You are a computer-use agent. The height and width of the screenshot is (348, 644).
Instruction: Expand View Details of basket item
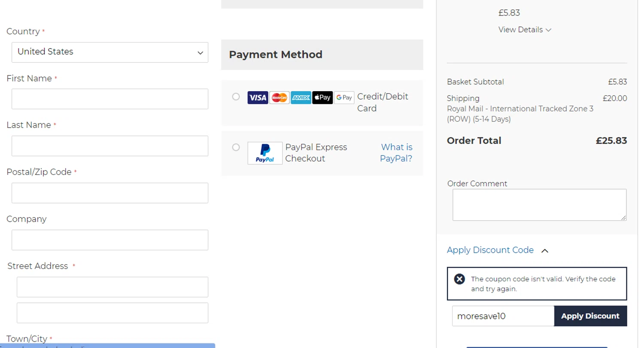525,30
